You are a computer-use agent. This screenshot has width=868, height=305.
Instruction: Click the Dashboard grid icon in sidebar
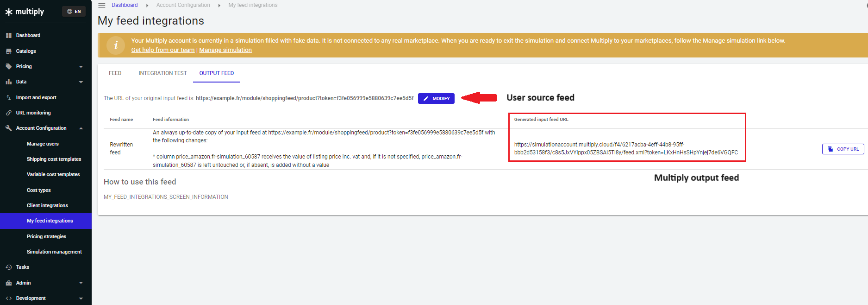point(9,35)
